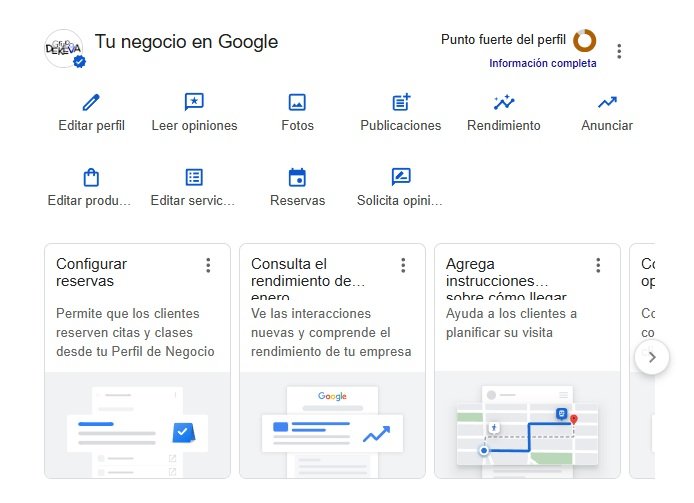Click the Agrega instrucciones card title
The height and width of the screenshot is (503, 694).
click(x=506, y=278)
